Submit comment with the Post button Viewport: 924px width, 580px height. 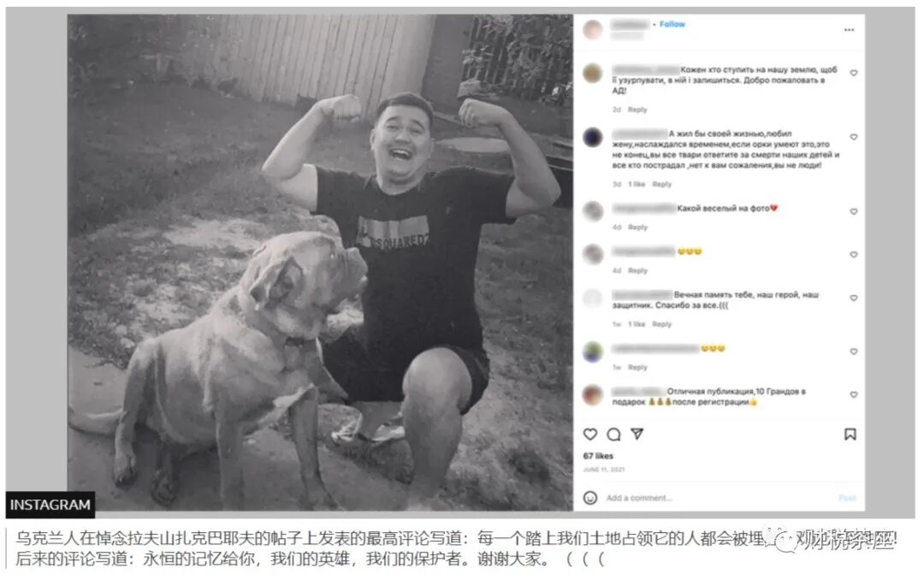847,498
